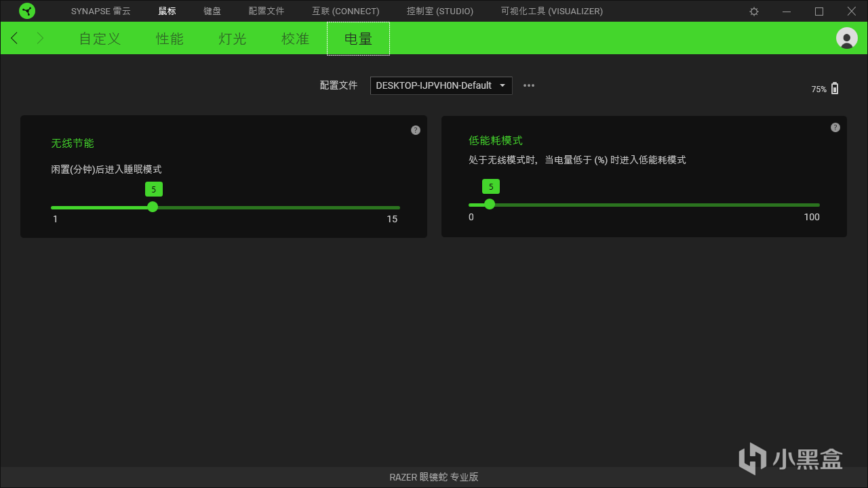Go back with the left arrow

14,38
